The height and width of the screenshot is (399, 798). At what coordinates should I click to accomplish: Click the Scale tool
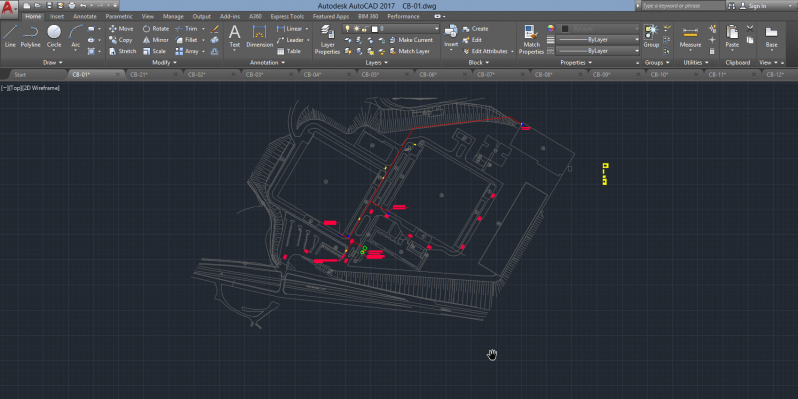[x=154, y=51]
